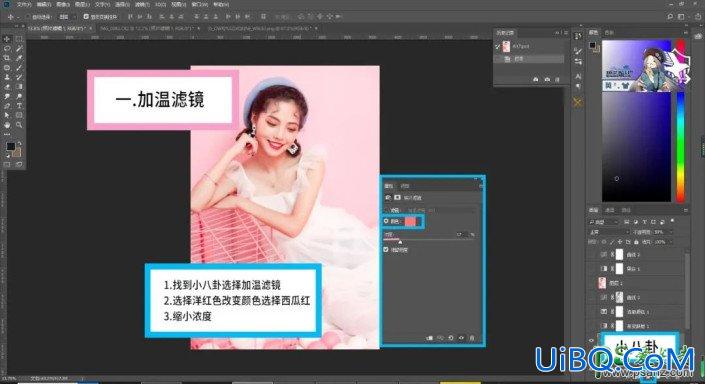Viewport: 705px width, 384px height.
Task: Select the Path Selection arrow tool
Action: [x=7, y=115]
